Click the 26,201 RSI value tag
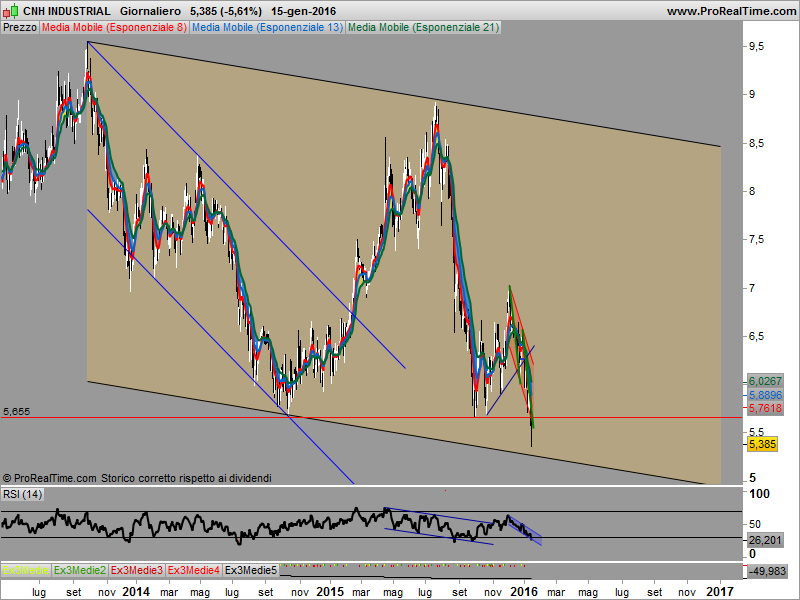 point(765,540)
